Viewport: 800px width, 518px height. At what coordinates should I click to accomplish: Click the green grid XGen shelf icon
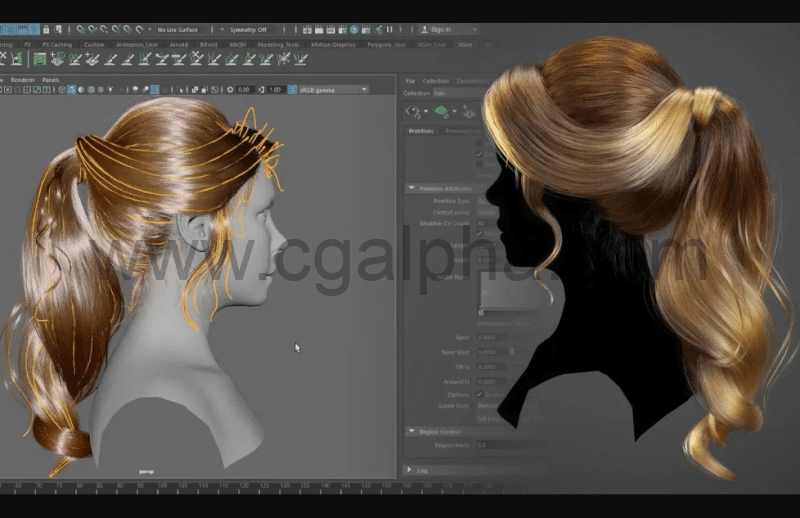(39, 59)
